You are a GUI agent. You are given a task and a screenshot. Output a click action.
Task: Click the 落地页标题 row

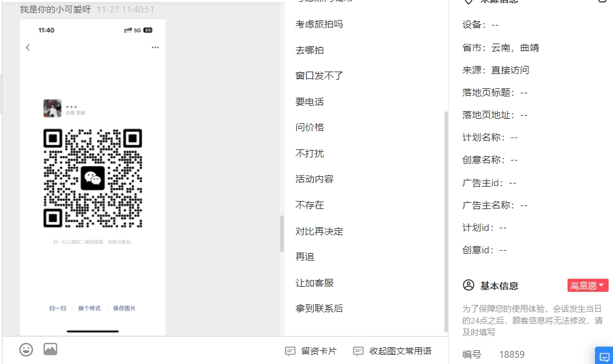pos(495,93)
